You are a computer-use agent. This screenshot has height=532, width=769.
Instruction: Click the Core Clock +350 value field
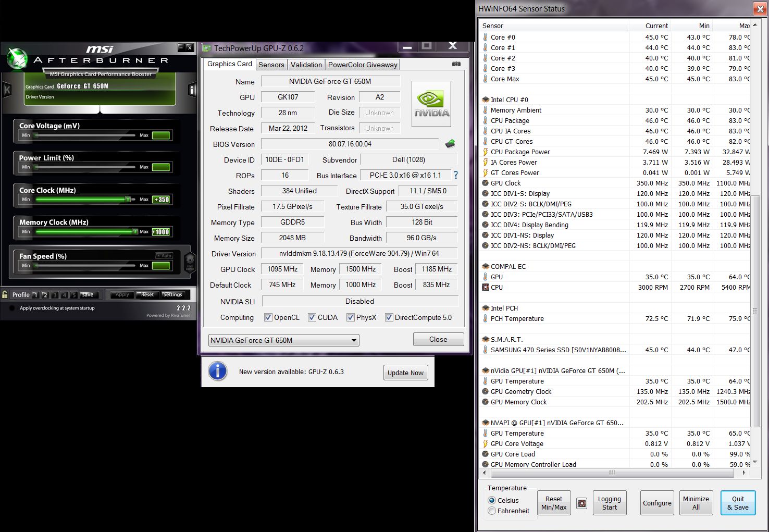[161, 200]
